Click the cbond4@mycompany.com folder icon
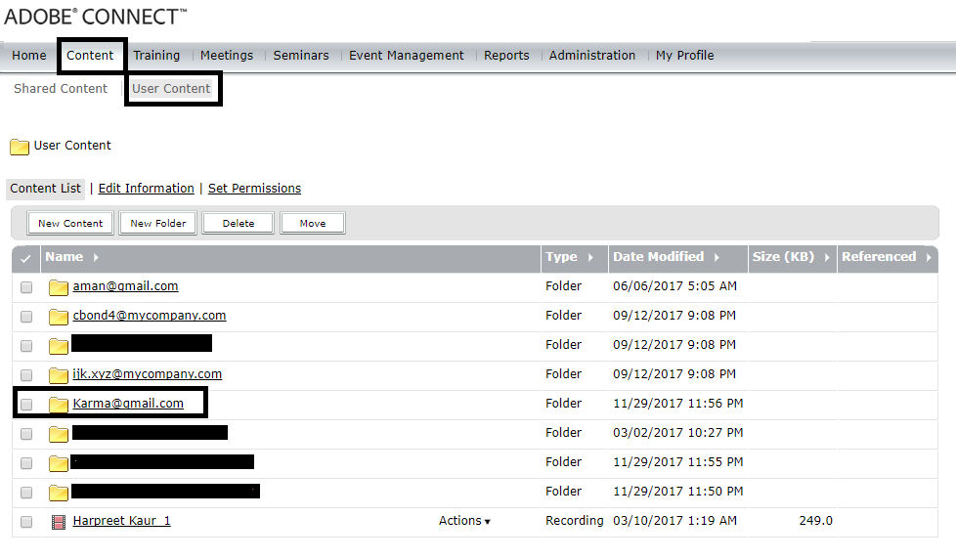Viewport: 956px width, 560px height. coord(59,317)
